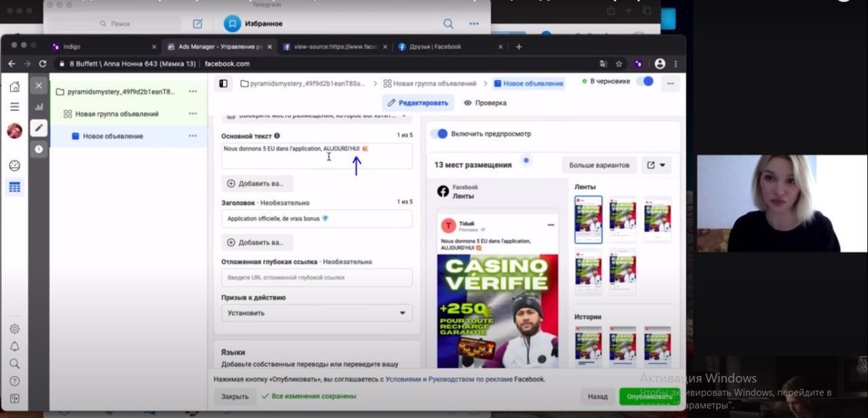This screenshot has width=868, height=418.
Task: Close the editing panel with X icon
Action: pos(39,85)
